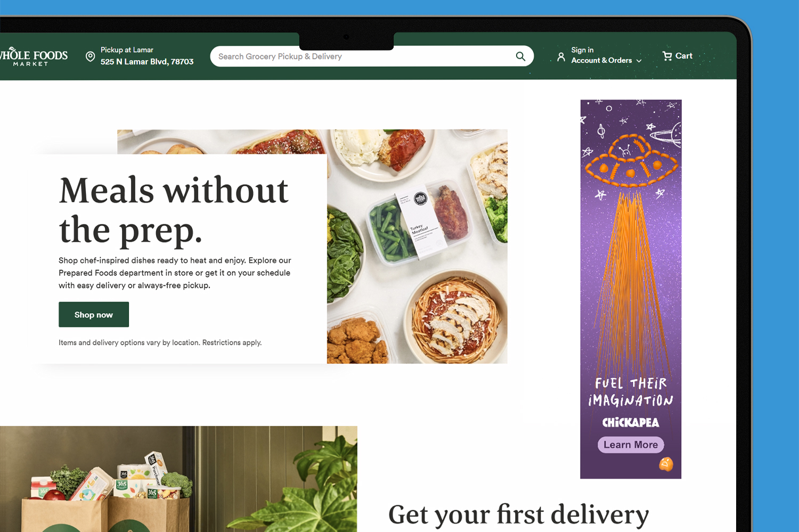Viewport: 799px width, 532px height.
Task: Click Learn More in Chickapea ad
Action: tap(631, 445)
